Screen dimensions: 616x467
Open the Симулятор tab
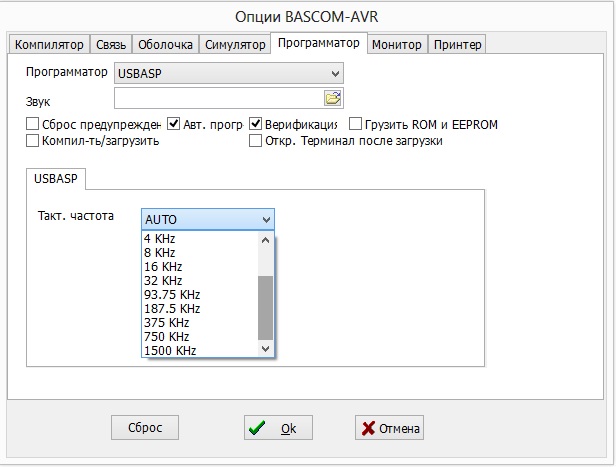235,44
